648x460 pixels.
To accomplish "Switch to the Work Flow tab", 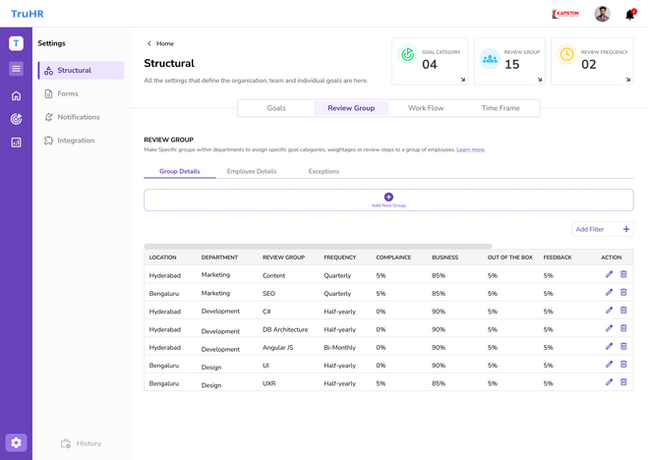I will coord(426,107).
